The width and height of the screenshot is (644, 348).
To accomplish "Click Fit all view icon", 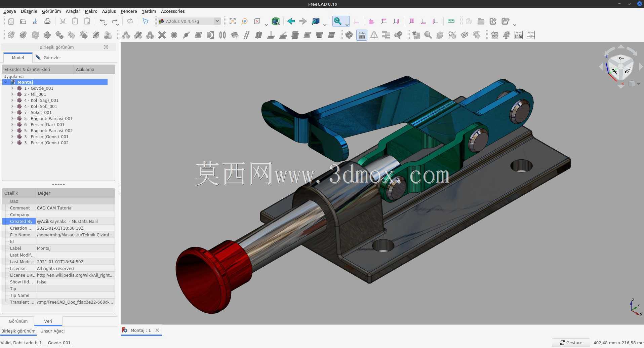I will [x=233, y=22].
